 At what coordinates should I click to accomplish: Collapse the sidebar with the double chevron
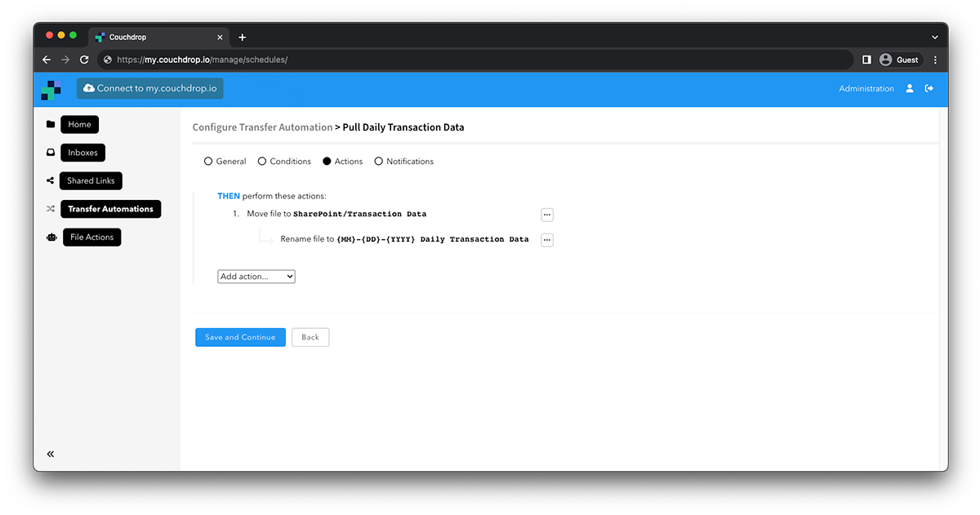point(50,454)
